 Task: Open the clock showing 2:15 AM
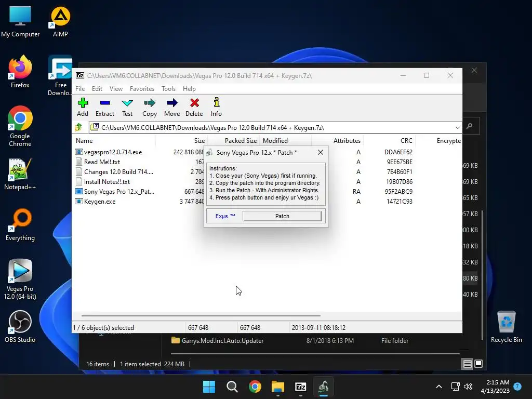495,387
